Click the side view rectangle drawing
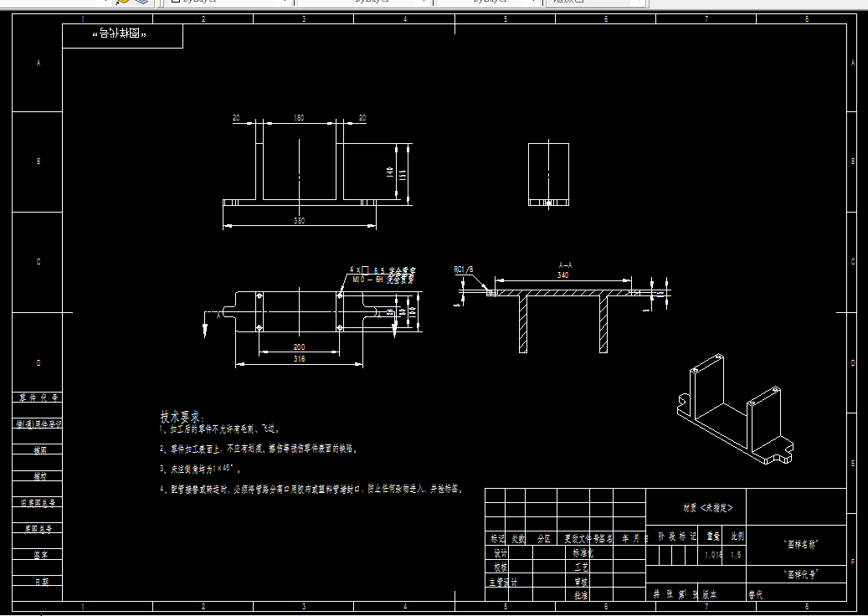Image resolution: width=868 pixels, height=616 pixels. tap(548, 174)
